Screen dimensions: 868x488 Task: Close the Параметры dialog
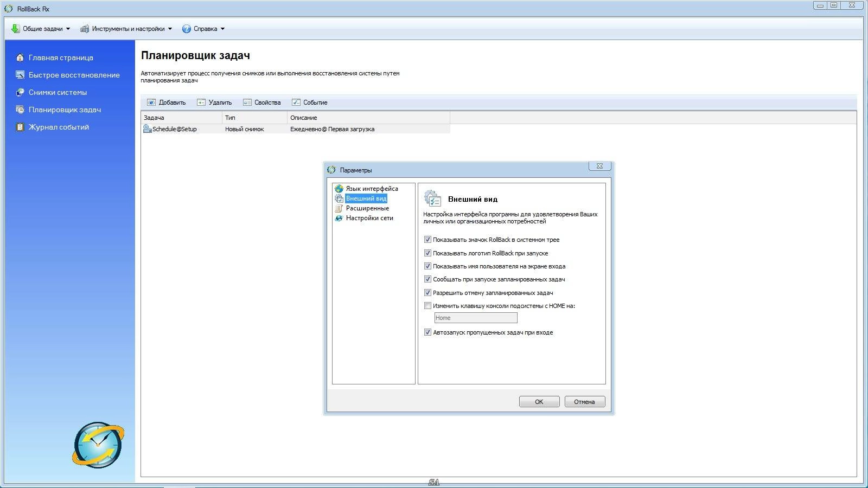[599, 166]
